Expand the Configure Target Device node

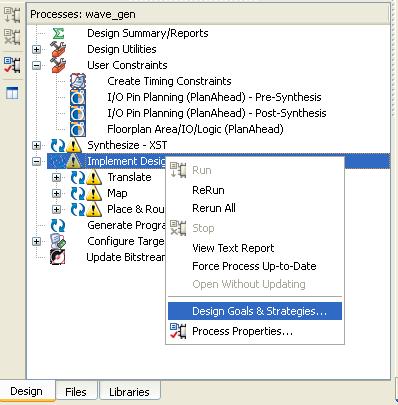coord(36,241)
